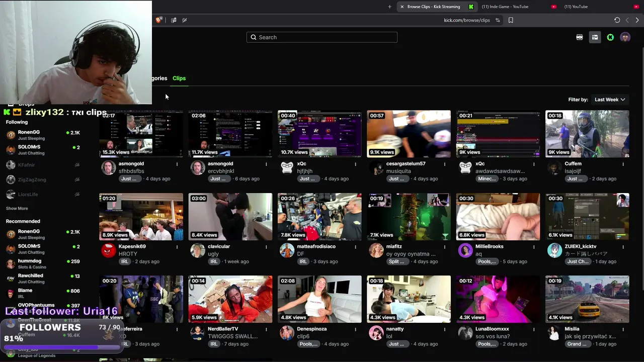The height and width of the screenshot is (362, 644).
Task: Click xQc avatar on hjfjhjh clip
Action: 287,168
